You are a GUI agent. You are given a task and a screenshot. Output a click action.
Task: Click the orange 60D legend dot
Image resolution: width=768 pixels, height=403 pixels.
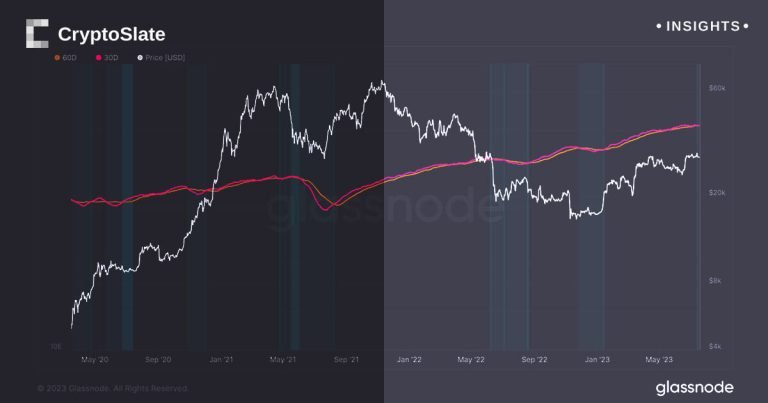point(56,57)
